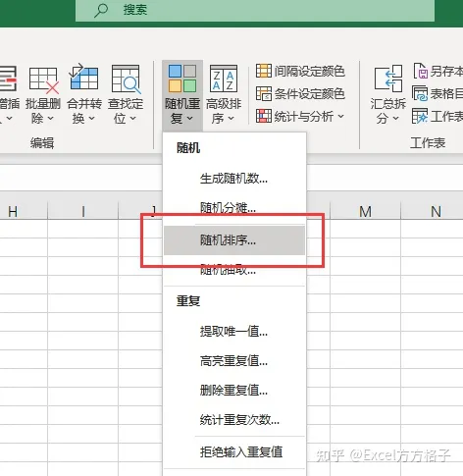Image resolution: width=463 pixels, height=476 pixels.
Task: Open the 批量删除 dropdown arrow
Action: 51,118
